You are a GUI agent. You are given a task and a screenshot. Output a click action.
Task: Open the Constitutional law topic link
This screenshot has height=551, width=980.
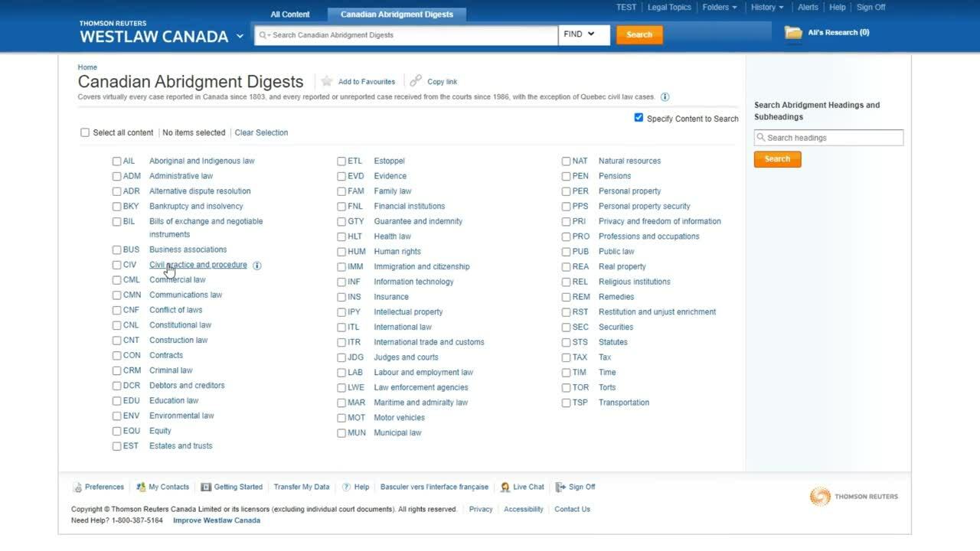(180, 325)
